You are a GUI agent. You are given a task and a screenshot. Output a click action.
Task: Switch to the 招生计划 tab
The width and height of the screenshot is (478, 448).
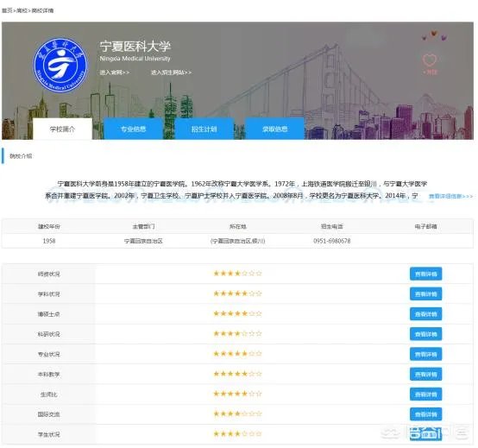pos(204,129)
